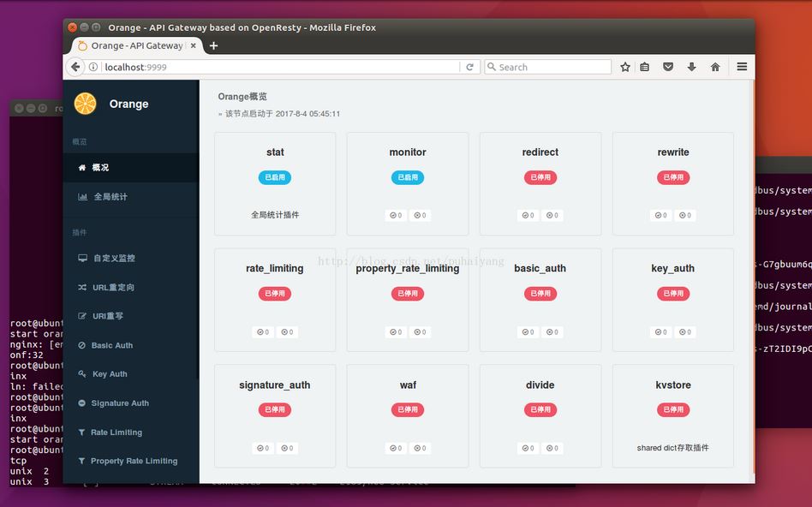
Task: Click the 已停用 badge on key_auth card
Action: coord(673,294)
